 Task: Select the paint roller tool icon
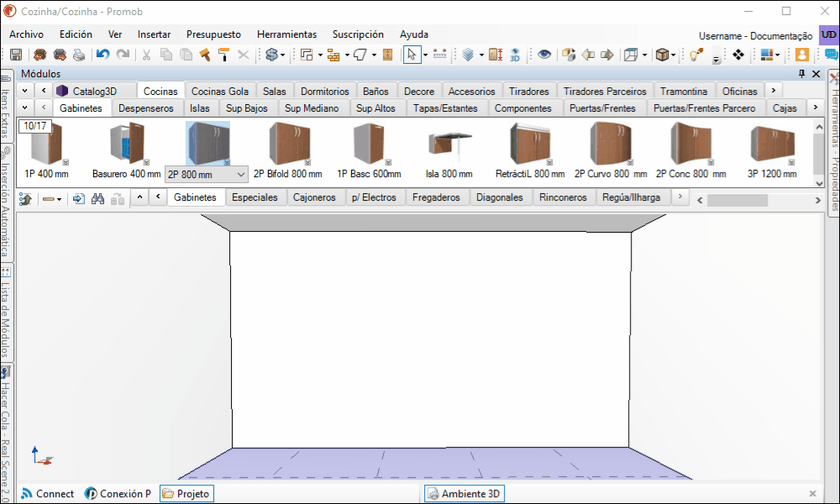click(224, 55)
